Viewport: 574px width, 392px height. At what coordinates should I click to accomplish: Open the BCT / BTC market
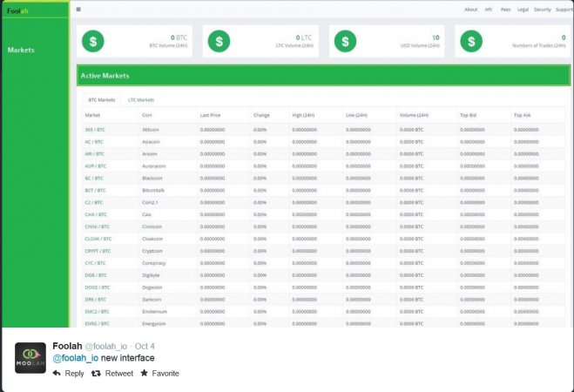click(95, 190)
